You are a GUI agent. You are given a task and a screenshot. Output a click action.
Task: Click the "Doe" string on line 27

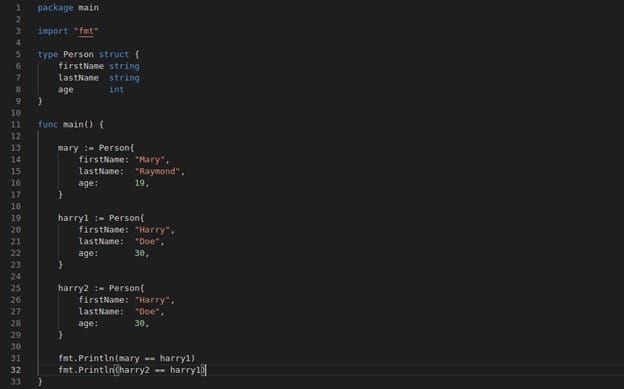tap(147, 311)
